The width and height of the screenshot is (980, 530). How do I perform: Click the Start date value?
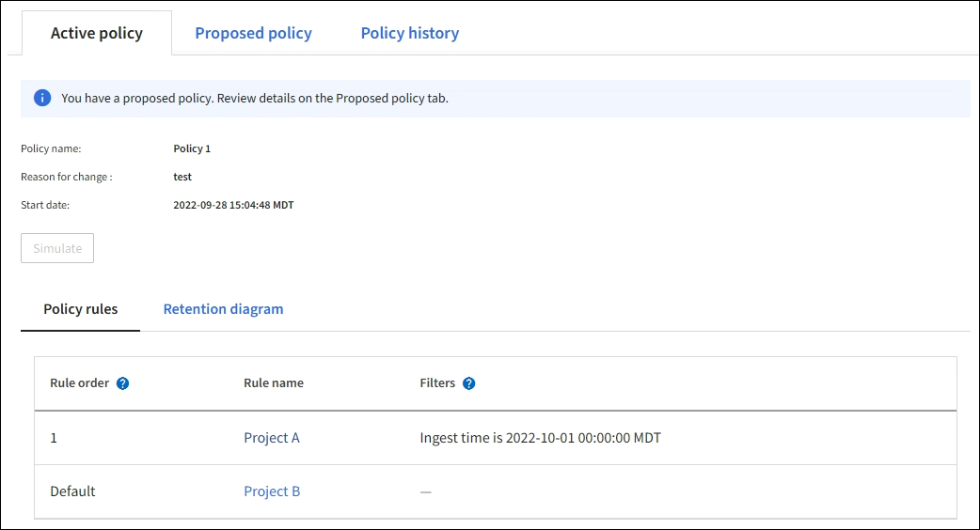coord(233,205)
